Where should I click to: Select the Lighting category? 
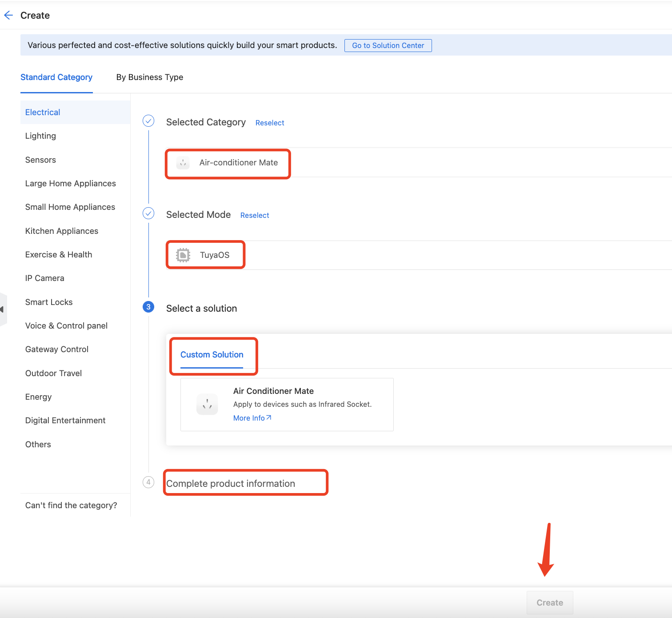point(75,136)
